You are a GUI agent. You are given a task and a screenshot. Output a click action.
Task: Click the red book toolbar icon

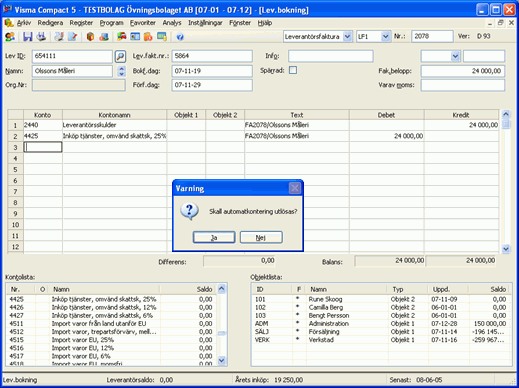tap(90, 37)
